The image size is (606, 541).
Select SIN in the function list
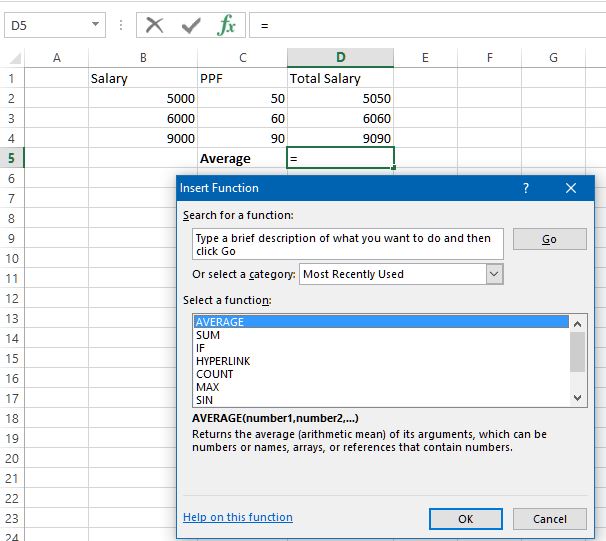(381, 400)
